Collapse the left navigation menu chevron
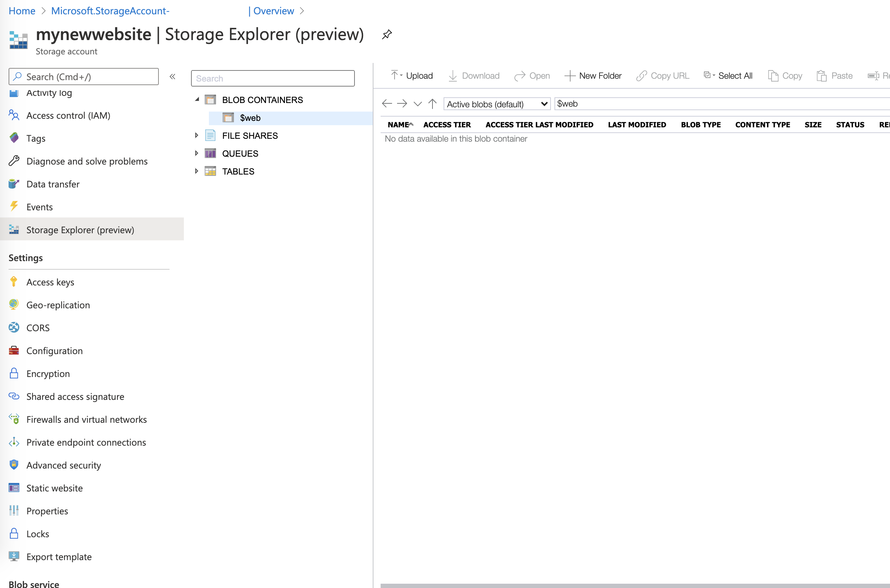Image resolution: width=890 pixels, height=588 pixels. (172, 77)
